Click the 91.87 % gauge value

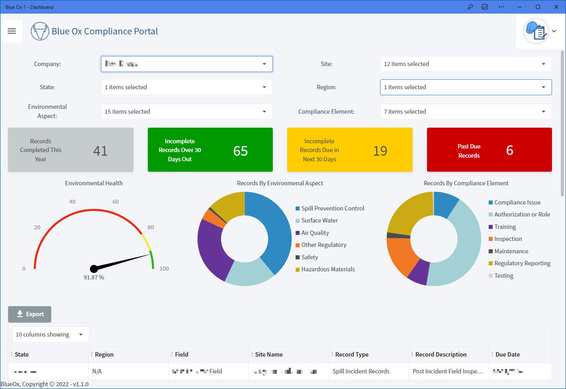click(x=94, y=277)
